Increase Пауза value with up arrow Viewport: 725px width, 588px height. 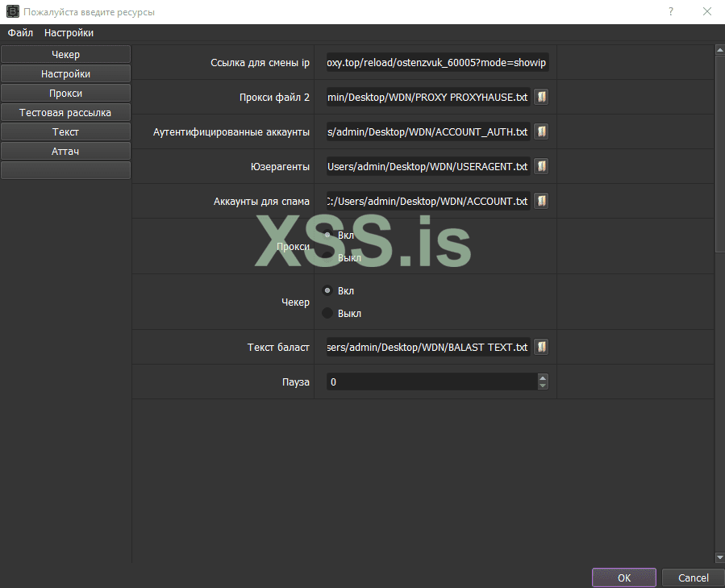[543, 378]
